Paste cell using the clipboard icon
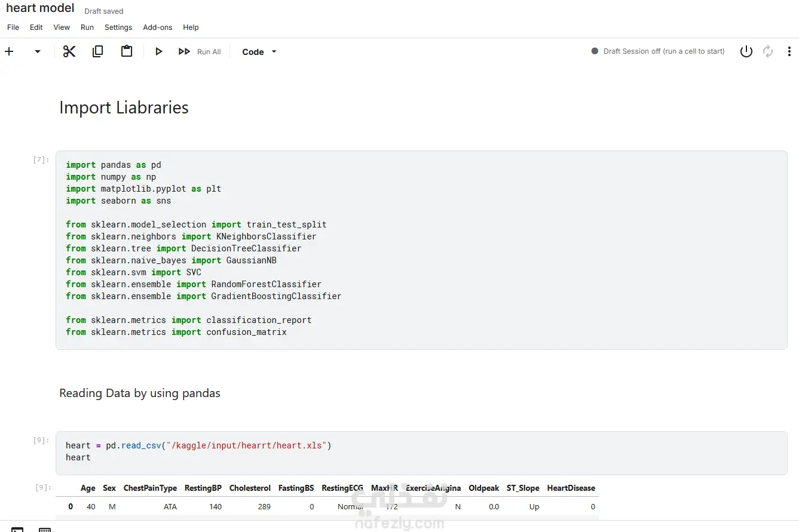The image size is (799, 532). 127,52
